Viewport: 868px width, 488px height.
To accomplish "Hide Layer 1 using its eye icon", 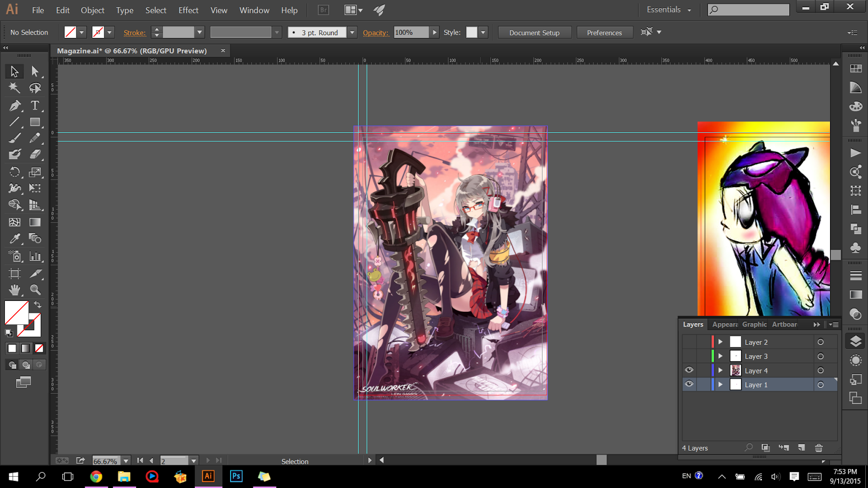I will point(689,384).
